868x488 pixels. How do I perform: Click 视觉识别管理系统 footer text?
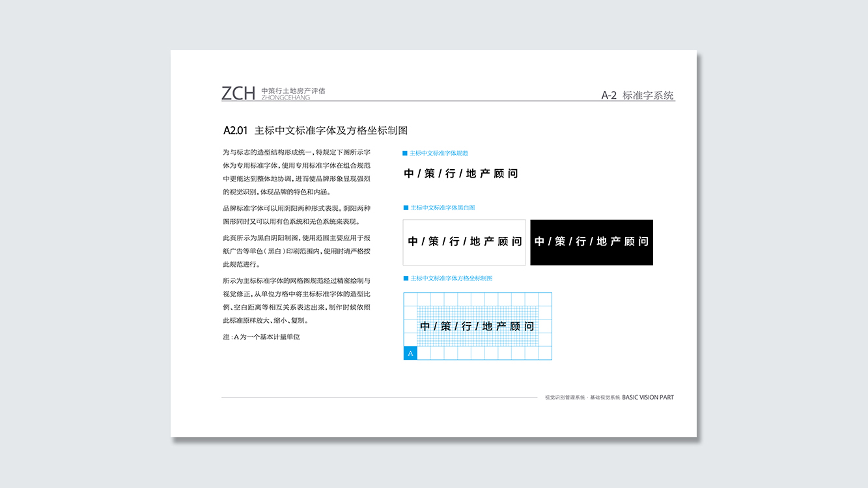click(565, 397)
